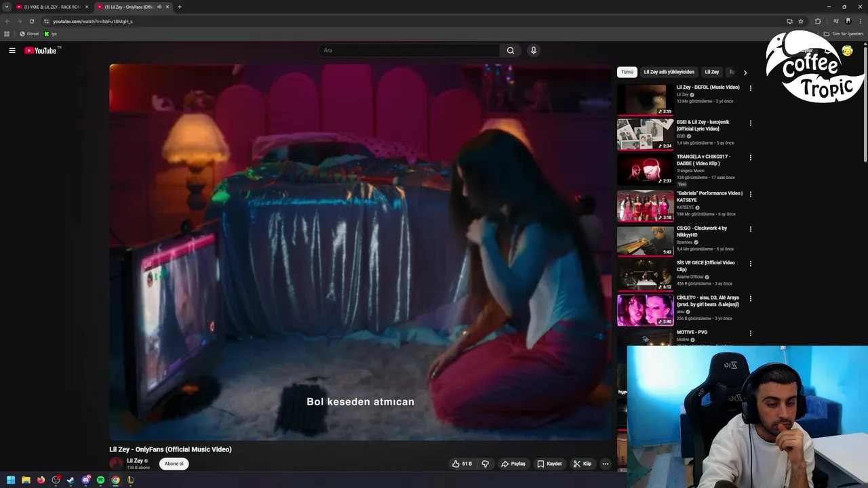Open the Chrome apps grid shortcut
Screen dimensions: 868x488
coord(7,34)
